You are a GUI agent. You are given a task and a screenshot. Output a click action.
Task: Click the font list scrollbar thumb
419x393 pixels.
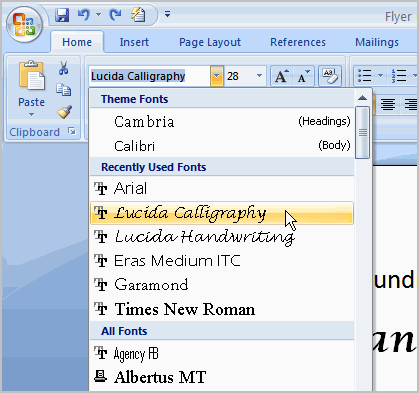pos(362,133)
